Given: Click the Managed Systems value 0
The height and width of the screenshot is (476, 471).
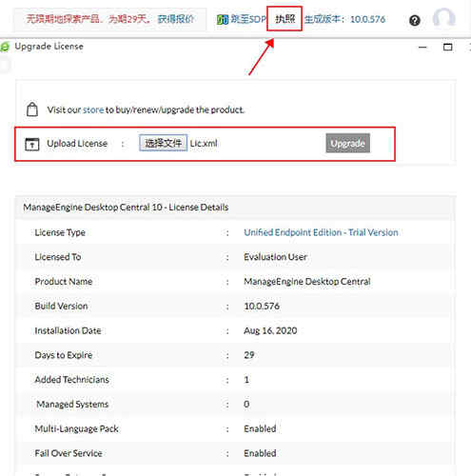Looking at the screenshot, I should click(246, 404).
